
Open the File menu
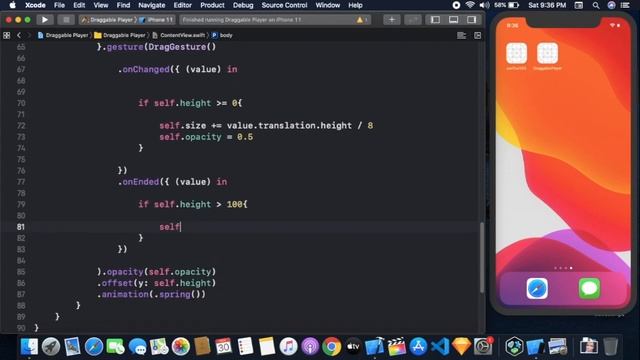click(x=59, y=5)
